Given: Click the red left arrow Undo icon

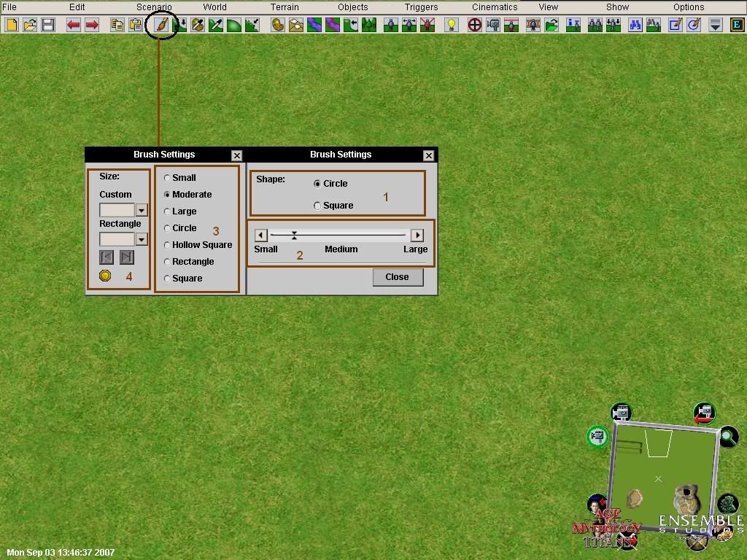Looking at the screenshot, I should pos(74,25).
